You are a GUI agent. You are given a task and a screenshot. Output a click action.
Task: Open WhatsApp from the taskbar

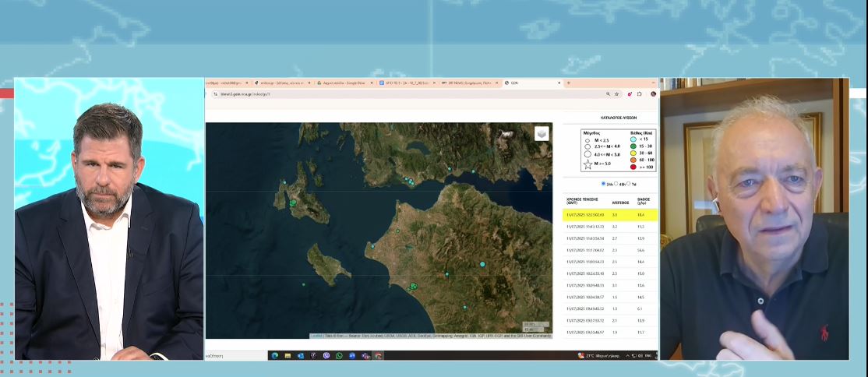pos(339,355)
